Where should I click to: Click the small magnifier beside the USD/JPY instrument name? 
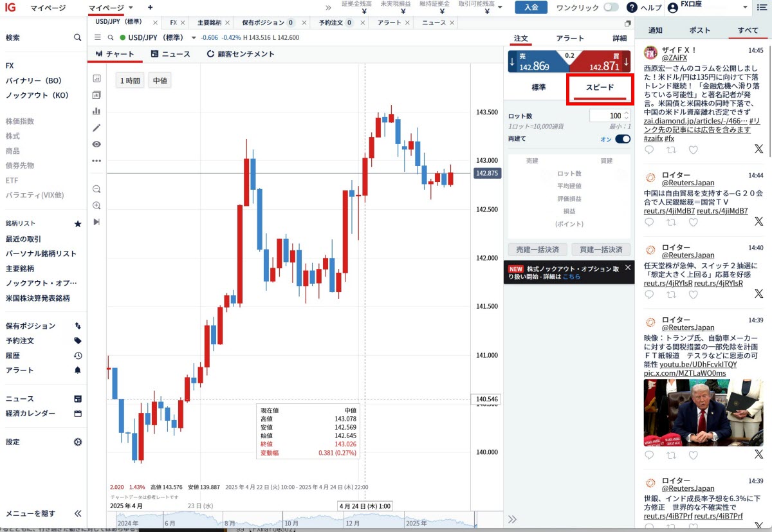point(111,37)
